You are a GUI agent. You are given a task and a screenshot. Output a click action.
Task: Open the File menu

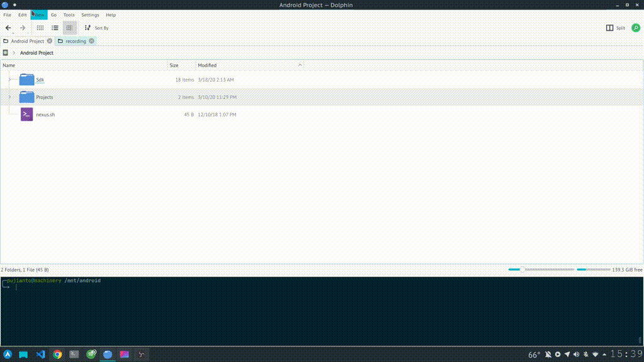[8, 15]
